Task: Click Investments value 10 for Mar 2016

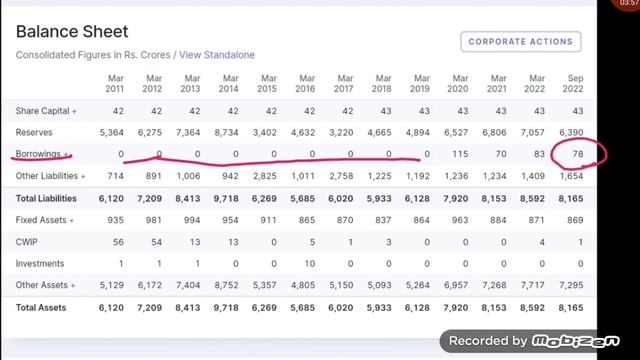Action: [x=310, y=264]
